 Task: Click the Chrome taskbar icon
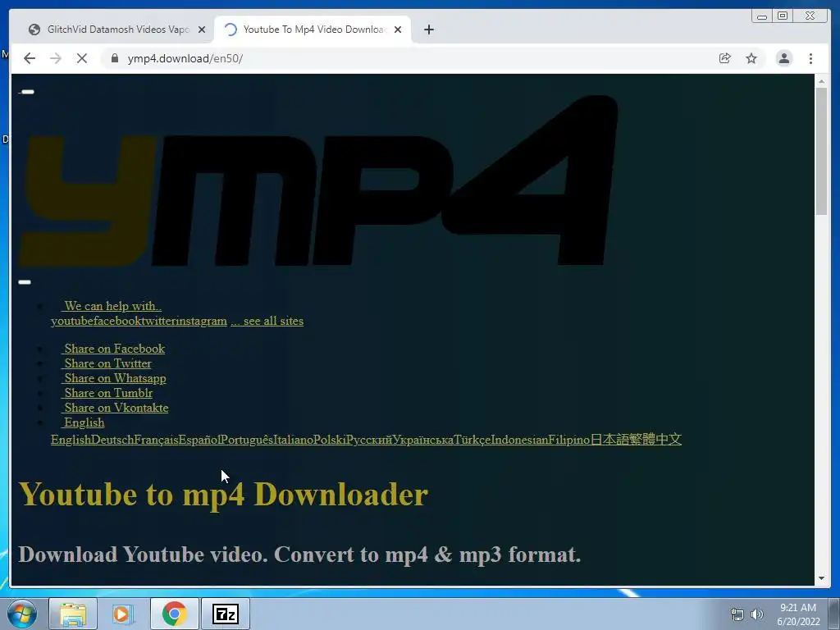coord(174,614)
